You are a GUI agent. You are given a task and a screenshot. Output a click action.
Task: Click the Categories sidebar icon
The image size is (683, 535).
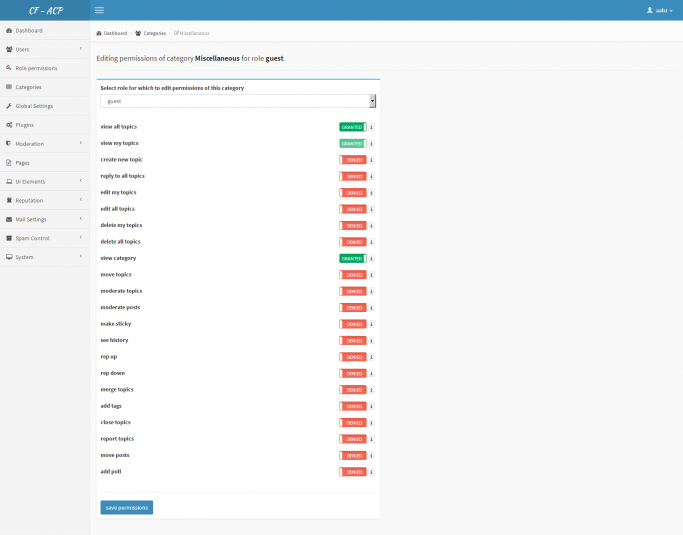point(9,87)
